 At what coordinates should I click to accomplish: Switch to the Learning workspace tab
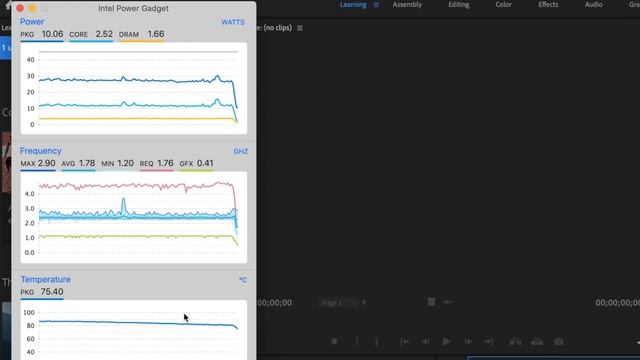click(353, 5)
